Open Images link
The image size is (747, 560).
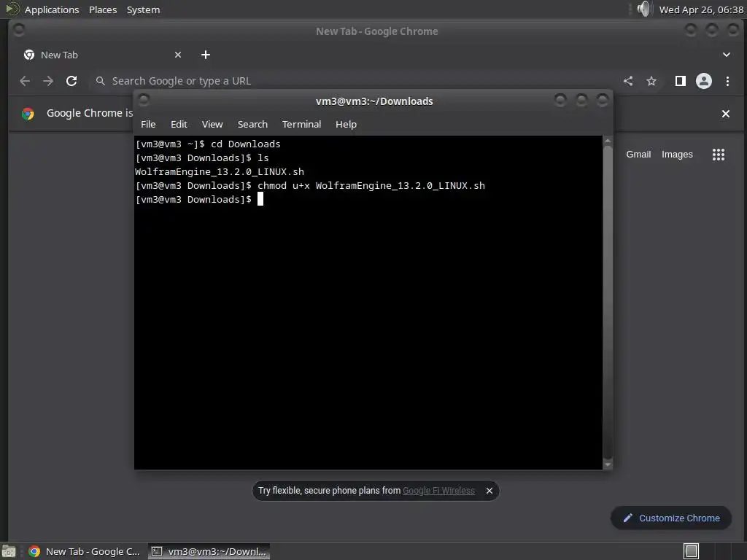tap(677, 155)
